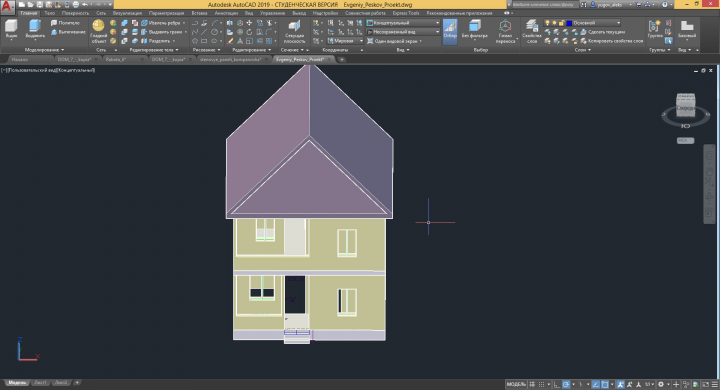The height and width of the screenshot is (390, 720).
Task: Open workspace switching gear in status bar
Action: pos(661,384)
